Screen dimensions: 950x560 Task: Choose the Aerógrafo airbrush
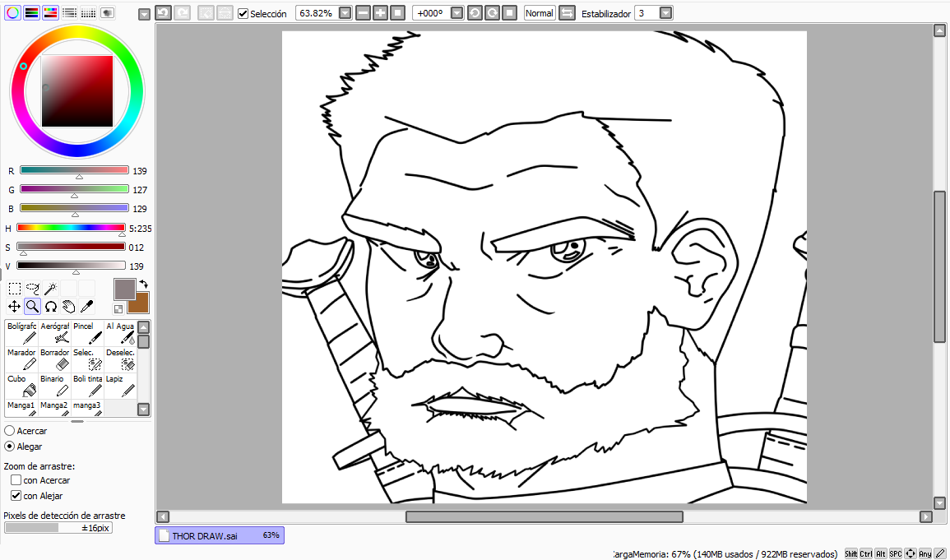(x=54, y=333)
